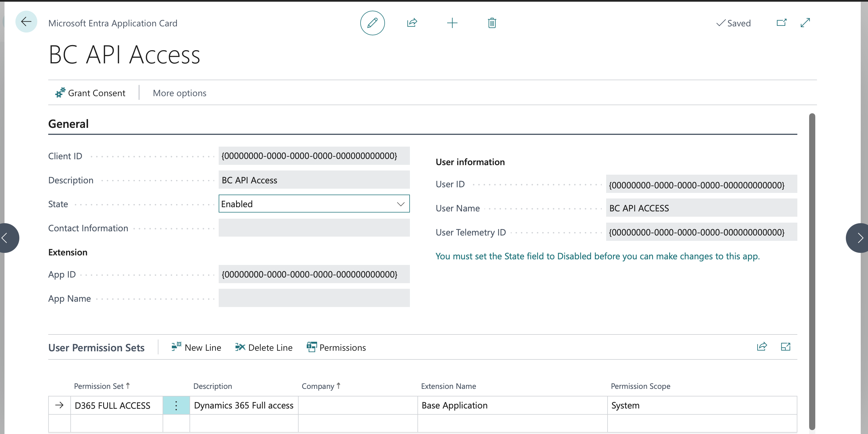Click Grant Consent action

point(90,93)
